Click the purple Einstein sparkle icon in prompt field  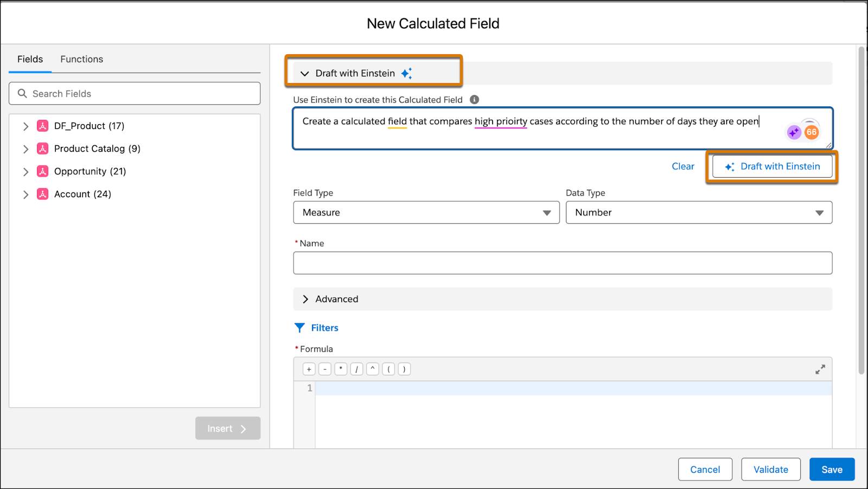794,131
